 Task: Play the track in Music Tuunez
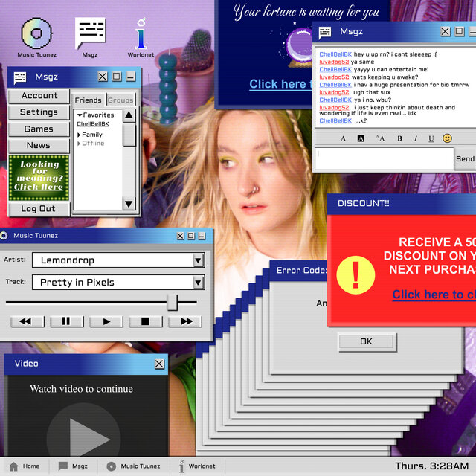(106, 321)
